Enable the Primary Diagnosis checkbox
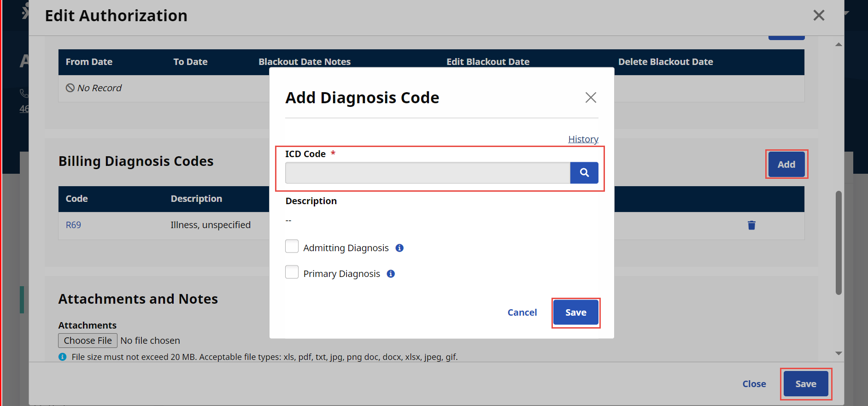The height and width of the screenshot is (406, 868). pyautogui.click(x=292, y=272)
